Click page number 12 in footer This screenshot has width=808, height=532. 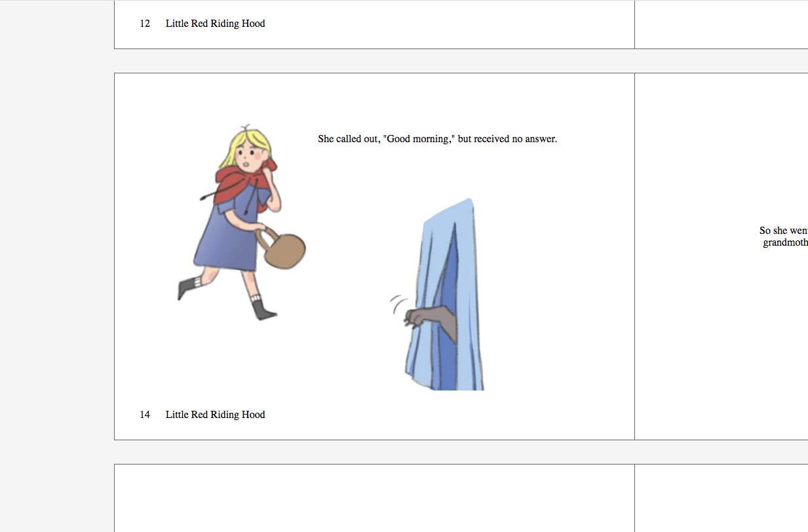coord(145,24)
